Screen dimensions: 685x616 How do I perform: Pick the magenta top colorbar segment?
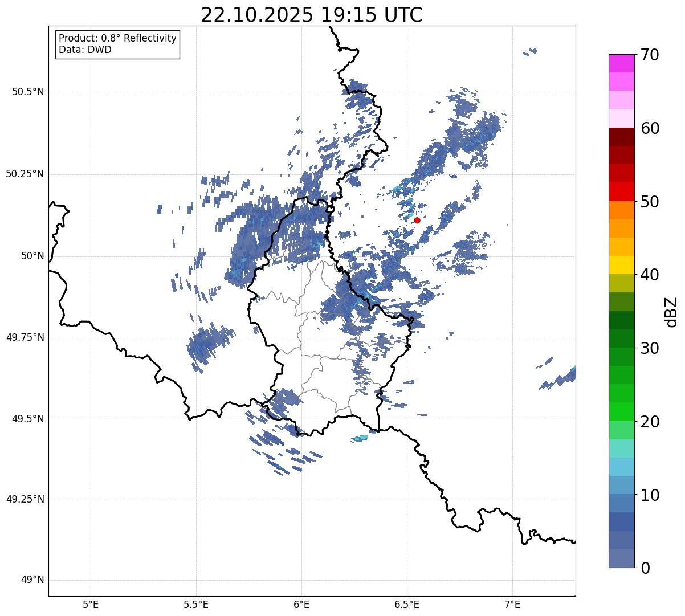pos(622,63)
